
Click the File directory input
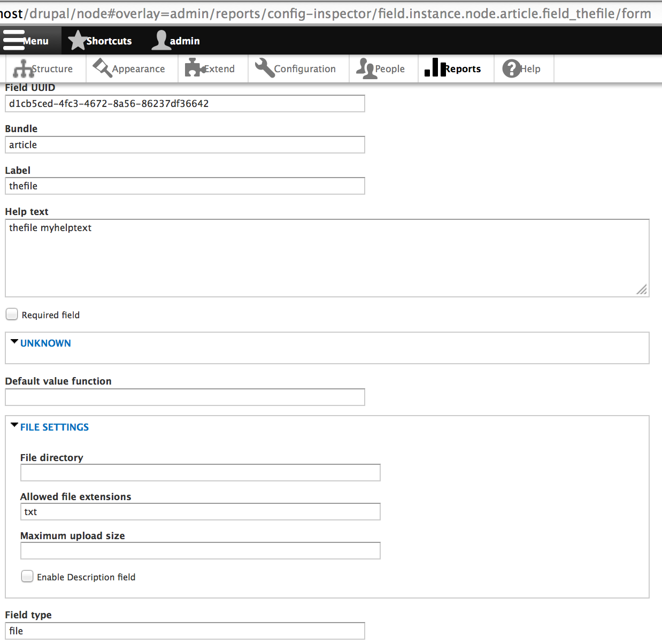tap(201, 473)
